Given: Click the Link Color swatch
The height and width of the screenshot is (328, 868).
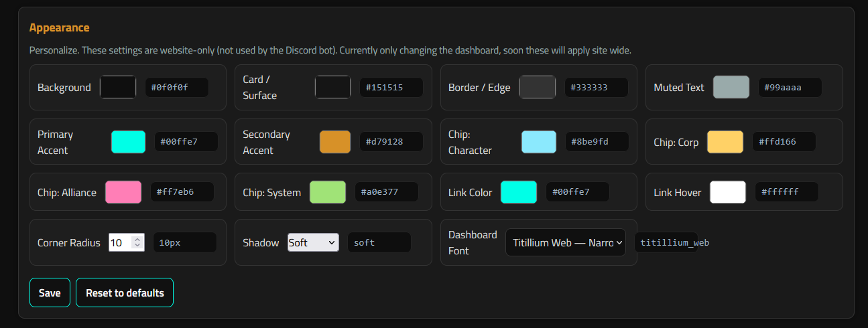Looking at the screenshot, I should click(519, 192).
